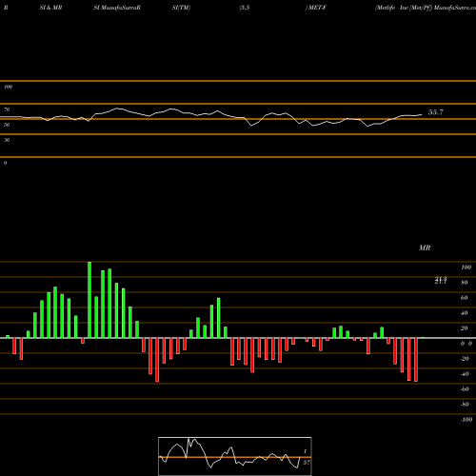Select the ') MET-F' ticker label
This screenshot has height=476, width=476.
tap(315, 8)
